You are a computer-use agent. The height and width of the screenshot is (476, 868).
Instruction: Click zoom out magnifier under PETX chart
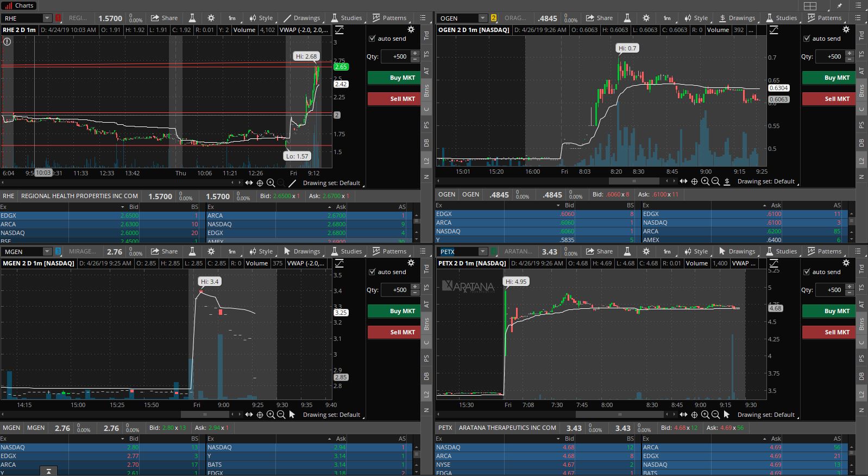pyautogui.click(x=715, y=415)
